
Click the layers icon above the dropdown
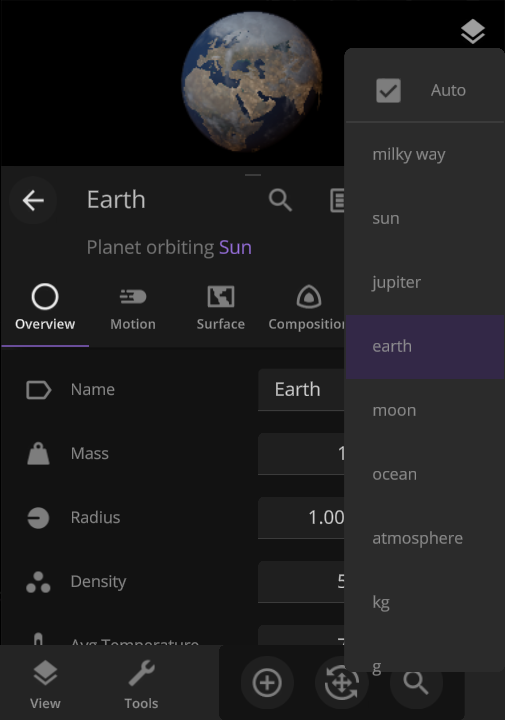[x=472, y=32]
